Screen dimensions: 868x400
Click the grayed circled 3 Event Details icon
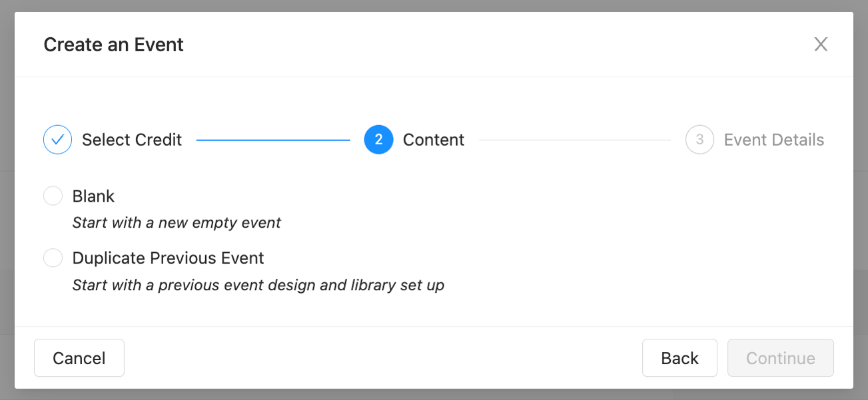(x=699, y=139)
